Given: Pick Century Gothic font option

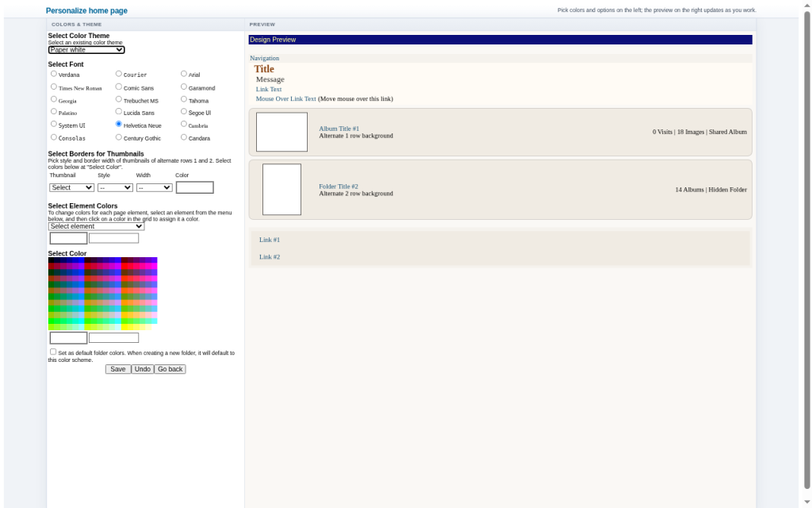Looking at the screenshot, I should click(119, 137).
